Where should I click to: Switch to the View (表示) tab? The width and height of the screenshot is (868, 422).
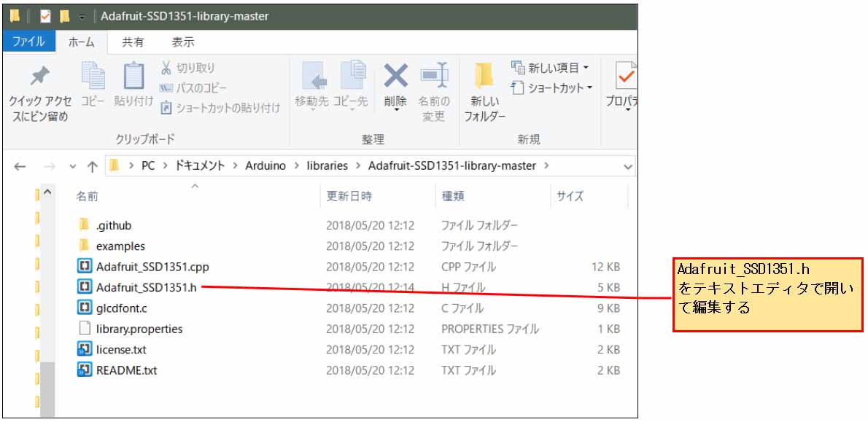click(182, 42)
